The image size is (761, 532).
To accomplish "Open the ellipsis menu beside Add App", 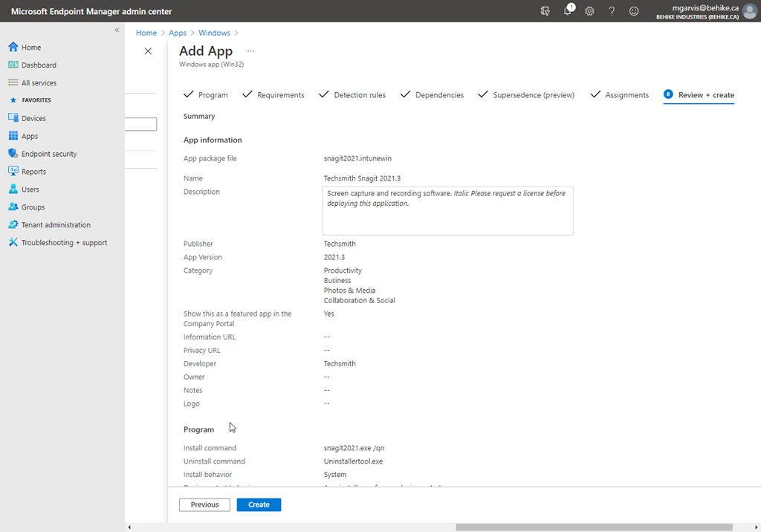I will click(250, 51).
